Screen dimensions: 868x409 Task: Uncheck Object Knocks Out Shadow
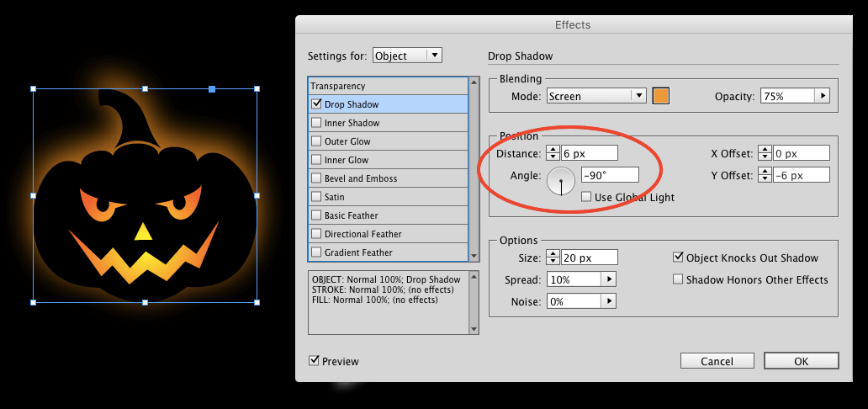tap(678, 258)
